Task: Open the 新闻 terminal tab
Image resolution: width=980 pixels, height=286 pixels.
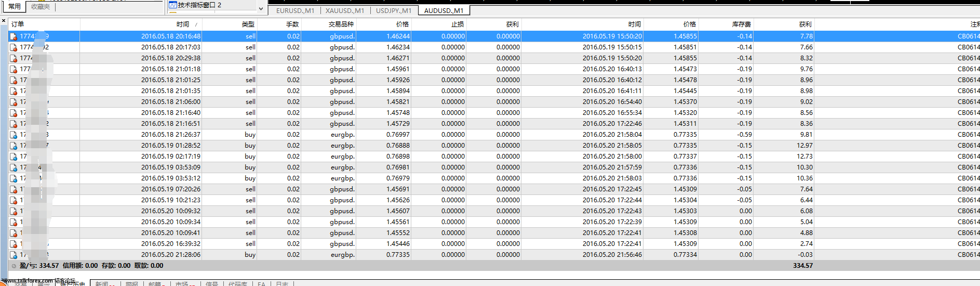Action: (x=105, y=283)
